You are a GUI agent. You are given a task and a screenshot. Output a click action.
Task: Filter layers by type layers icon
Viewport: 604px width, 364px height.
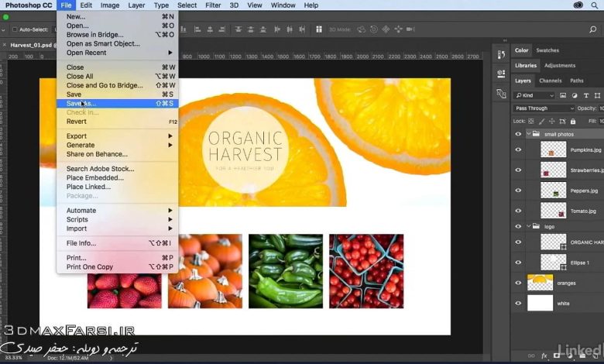pyautogui.click(x=586, y=95)
